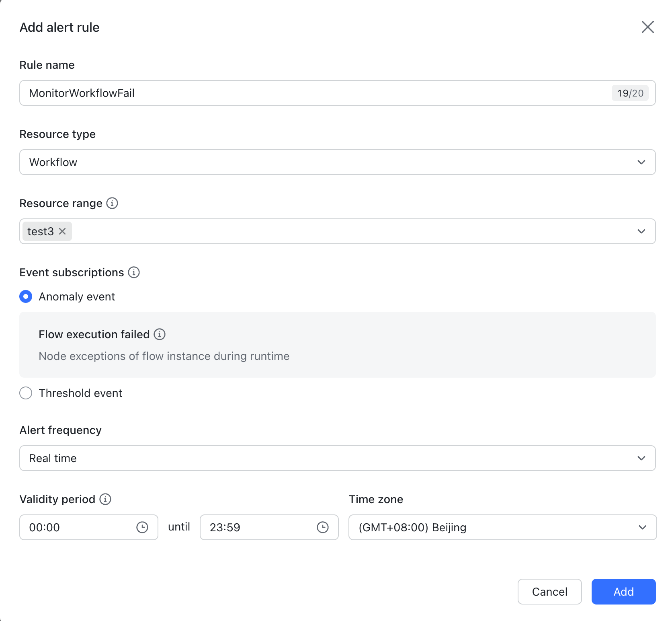Click info icon beside Flow execution failed

(x=160, y=334)
